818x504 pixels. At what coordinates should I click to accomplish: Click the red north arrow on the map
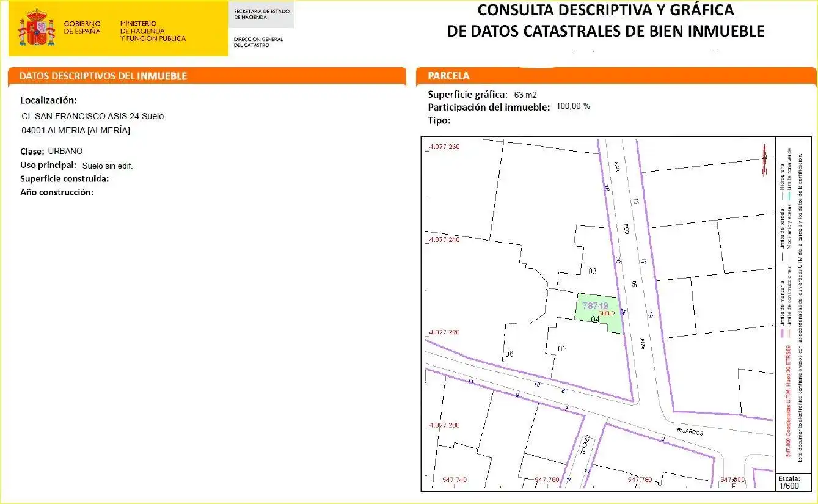click(x=764, y=160)
